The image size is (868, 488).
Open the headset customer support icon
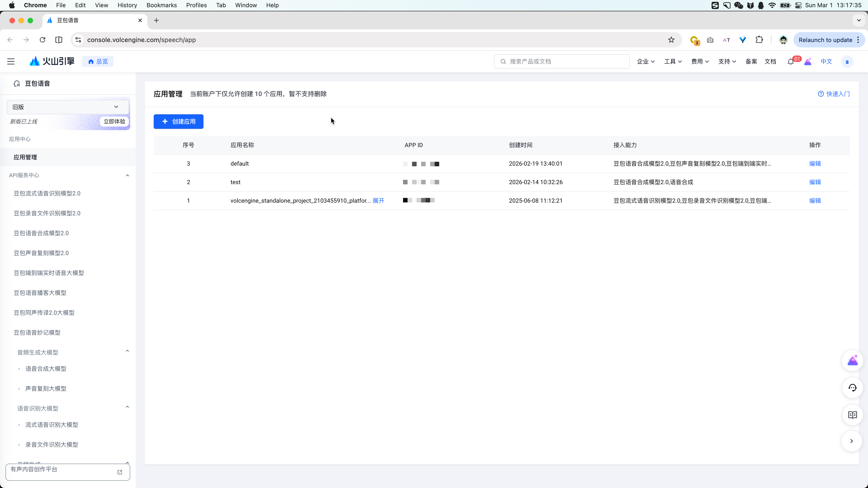pyautogui.click(x=852, y=388)
